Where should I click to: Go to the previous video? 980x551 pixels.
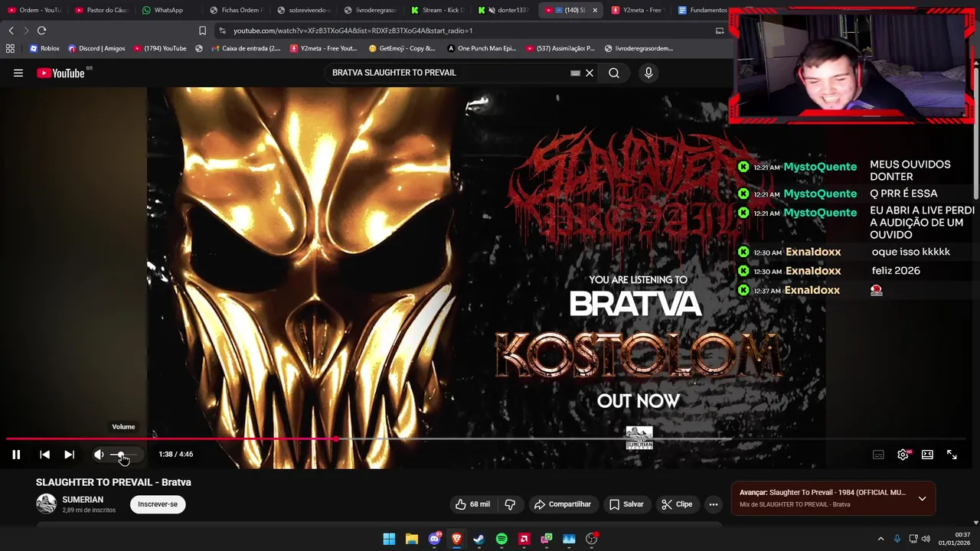(44, 455)
